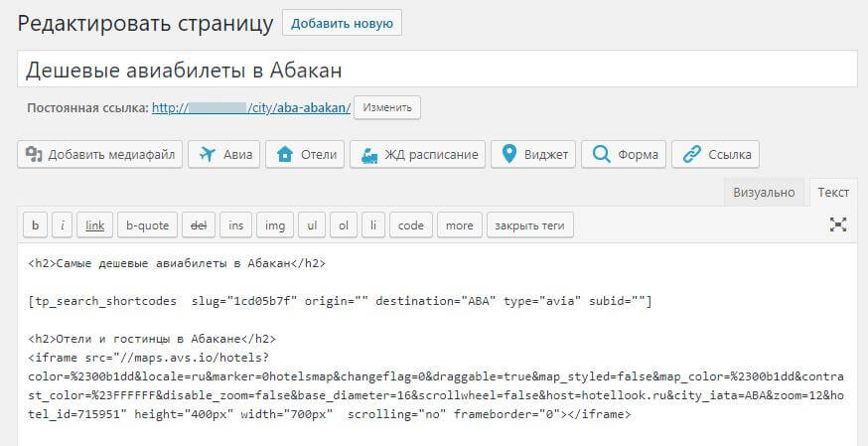Screen dimensions: 868x446
Task: Click the Add media file button
Action: click(x=99, y=155)
